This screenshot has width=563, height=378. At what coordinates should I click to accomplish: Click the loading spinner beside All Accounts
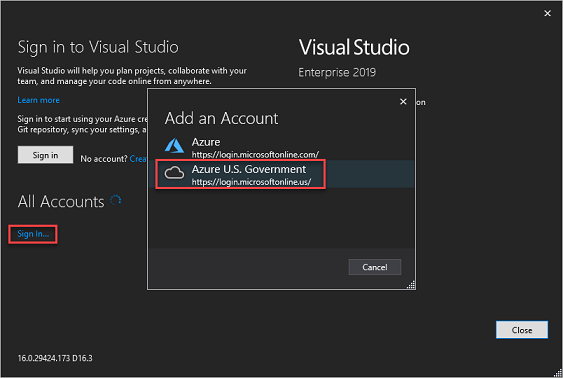[116, 200]
